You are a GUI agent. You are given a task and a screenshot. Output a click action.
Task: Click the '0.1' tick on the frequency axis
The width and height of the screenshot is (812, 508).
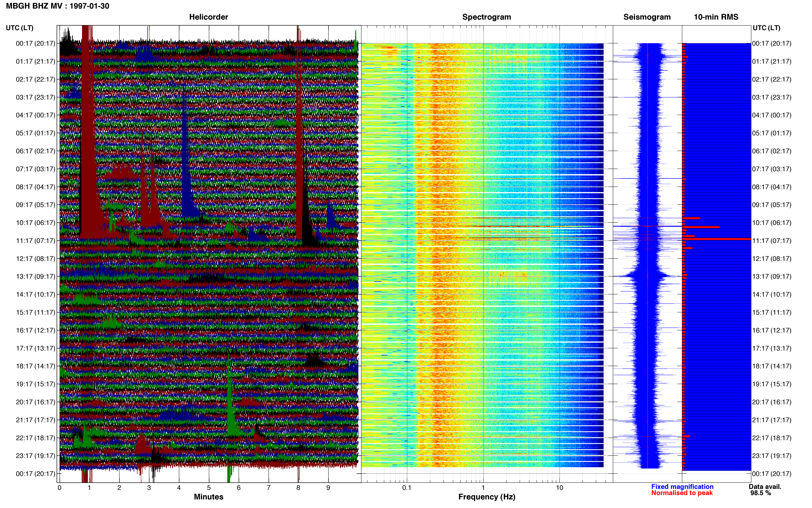click(407, 487)
